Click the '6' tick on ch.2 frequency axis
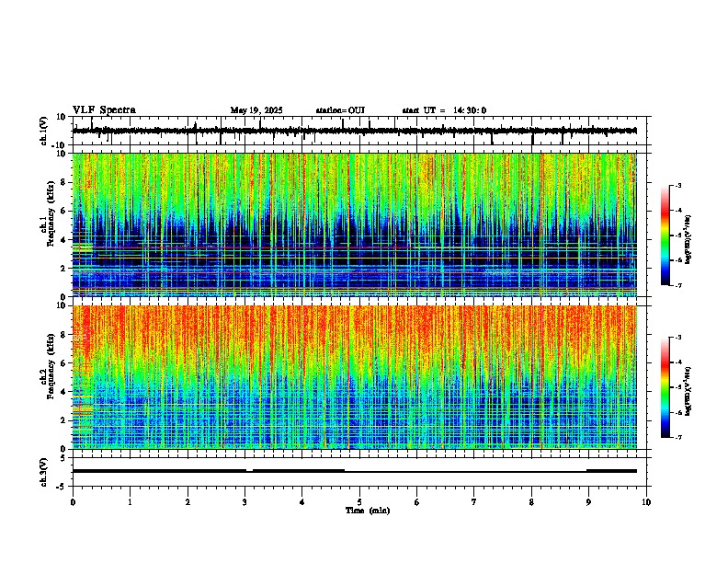 (x=64, y=362)
